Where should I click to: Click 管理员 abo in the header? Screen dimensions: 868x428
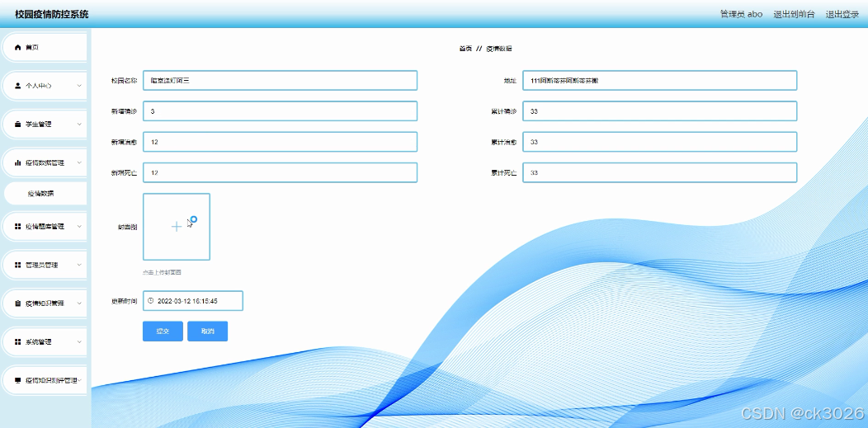(741, 14)
